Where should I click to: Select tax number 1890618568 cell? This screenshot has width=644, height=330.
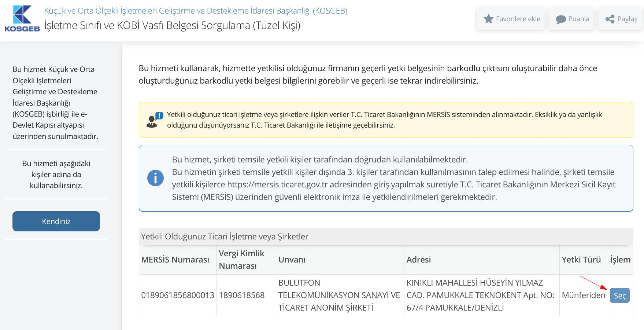[246, 295]
